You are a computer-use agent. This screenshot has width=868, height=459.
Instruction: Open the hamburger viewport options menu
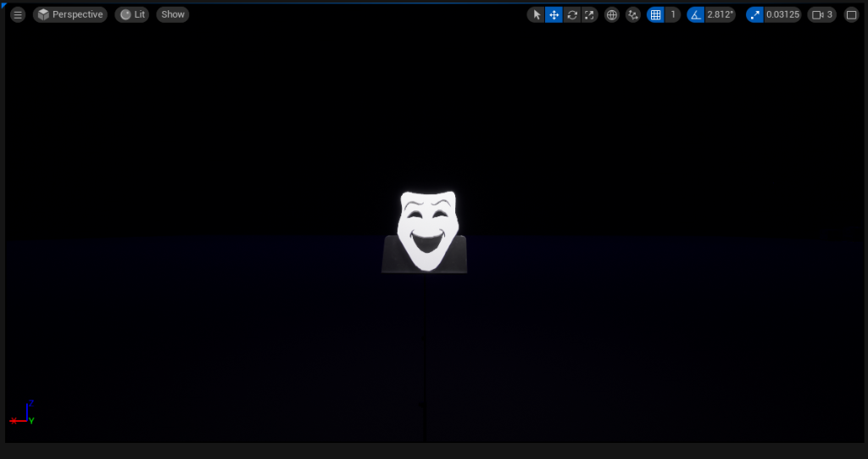[x=17, y=14]
